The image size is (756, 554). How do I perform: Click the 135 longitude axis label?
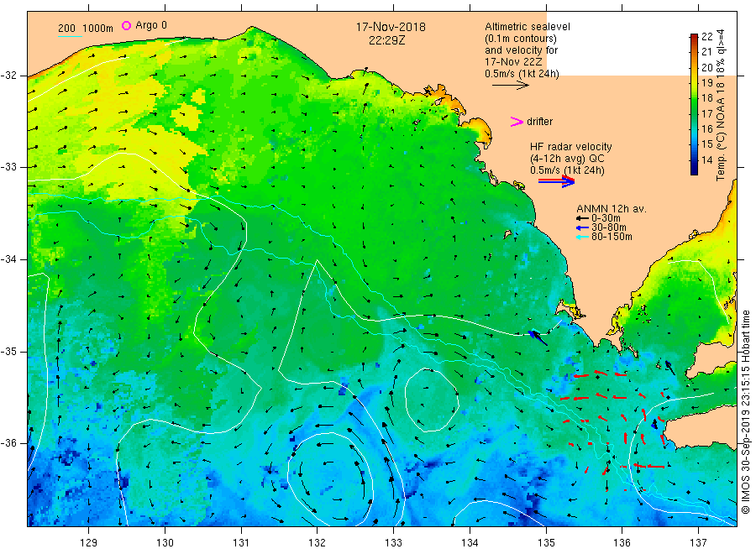coord(546,543)
